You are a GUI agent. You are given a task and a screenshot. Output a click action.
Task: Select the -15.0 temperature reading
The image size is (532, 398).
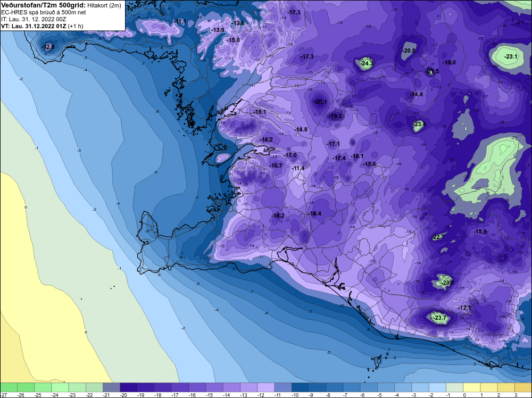pyautogui.click(x=233, y=40)
